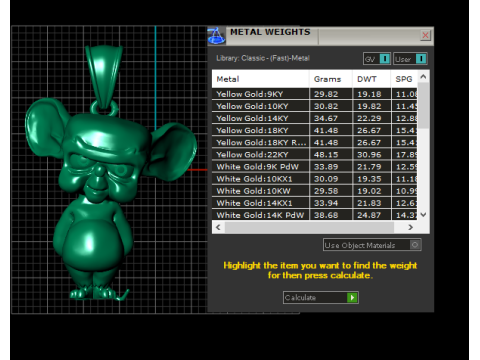The height and width of the screenshot is (360, 480).
Task: Click the horizontal scrollbar thumb
Action: click(x=309, y=227)
